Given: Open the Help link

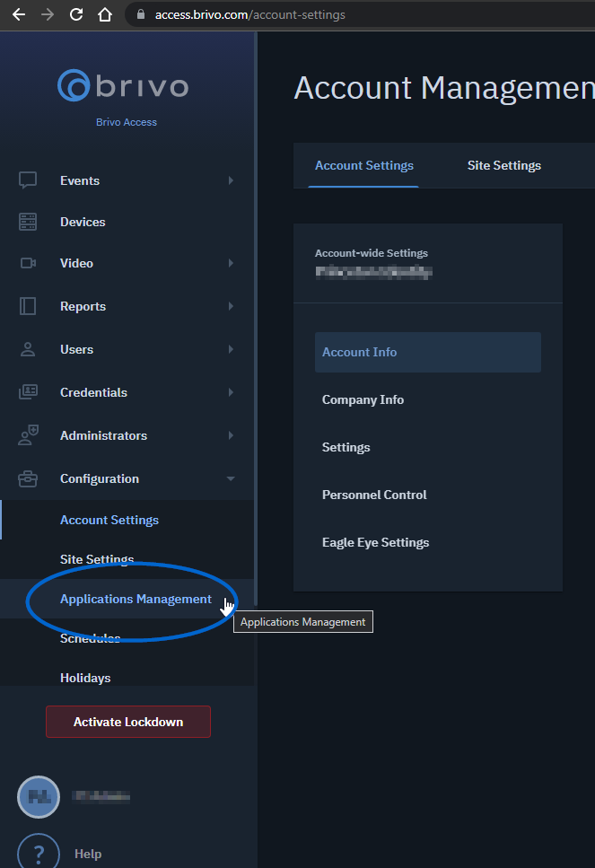Looking at the screenshot, I should click(x=88, y=854).
